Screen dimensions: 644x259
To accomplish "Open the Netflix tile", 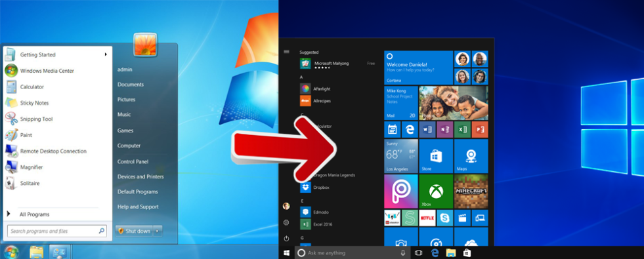I will (427, 218).
